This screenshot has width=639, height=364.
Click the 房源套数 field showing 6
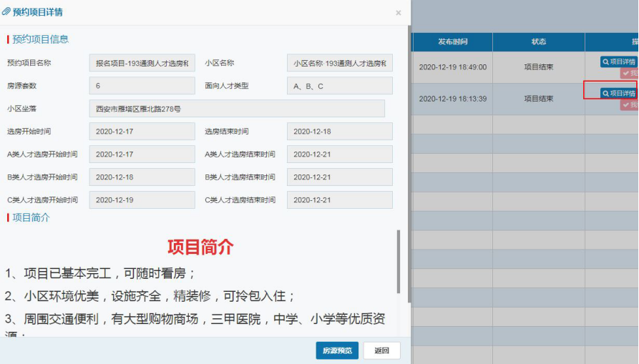(142, 86)
